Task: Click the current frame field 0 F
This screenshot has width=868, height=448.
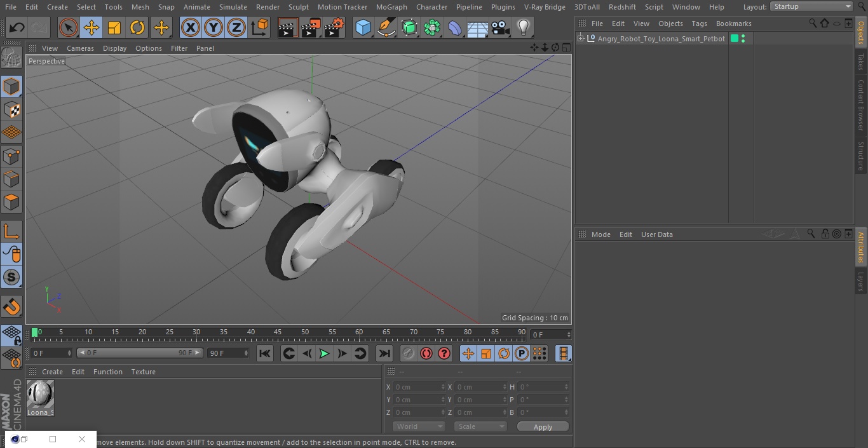Action: pyautogui.click(x=552, y=334)
